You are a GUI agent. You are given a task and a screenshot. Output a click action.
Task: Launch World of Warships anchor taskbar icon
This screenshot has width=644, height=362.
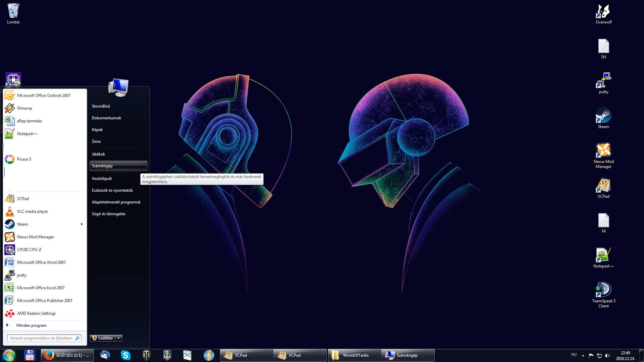click(167, 355)
